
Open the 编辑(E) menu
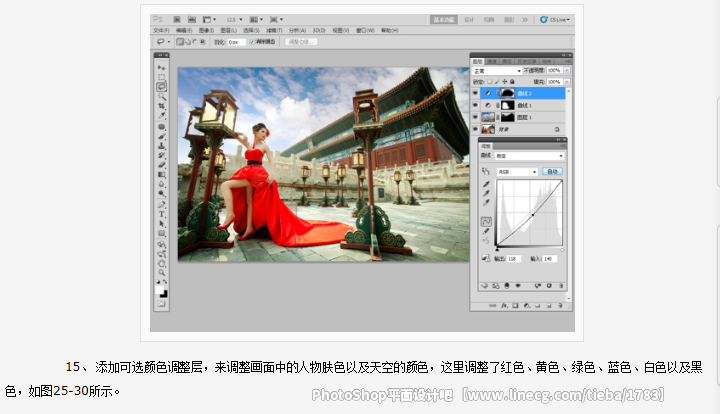click(x=184, y=30)
